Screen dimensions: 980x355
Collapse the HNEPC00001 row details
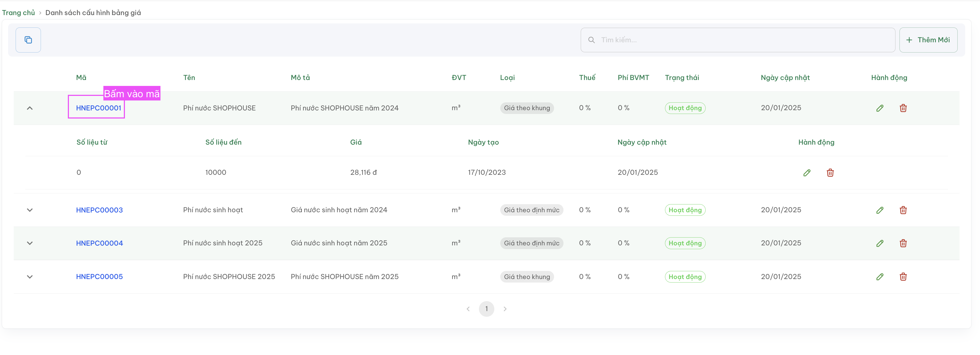[30, 108]
